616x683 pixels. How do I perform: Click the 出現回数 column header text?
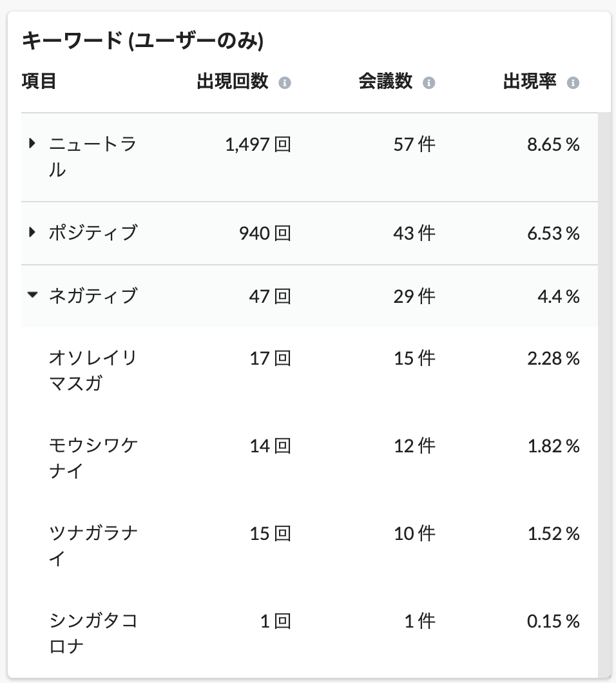(x=232, y=81)
